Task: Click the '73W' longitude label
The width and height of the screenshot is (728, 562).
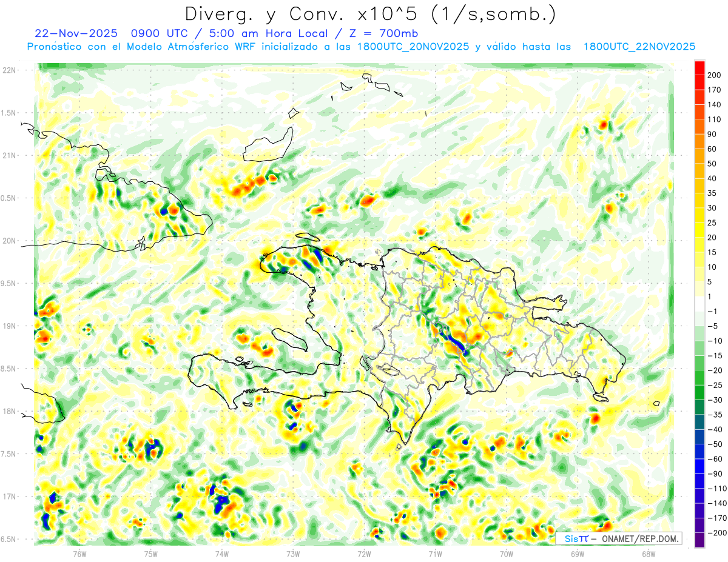Action: click(293, 554)
